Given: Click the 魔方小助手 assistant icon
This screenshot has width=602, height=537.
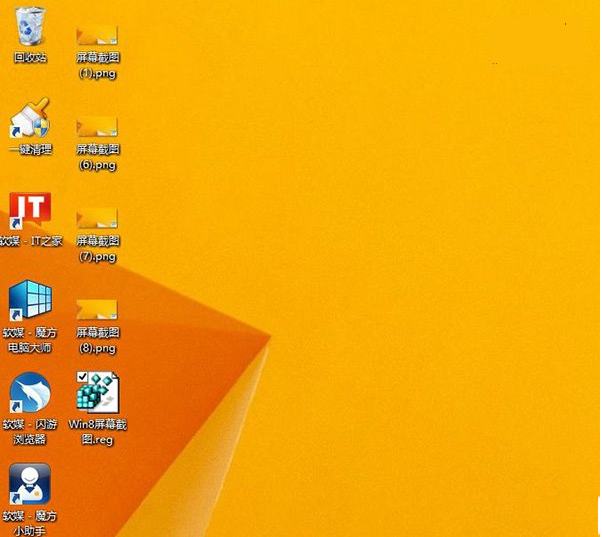Looking at the screenshot, I should tap(30, 484).
